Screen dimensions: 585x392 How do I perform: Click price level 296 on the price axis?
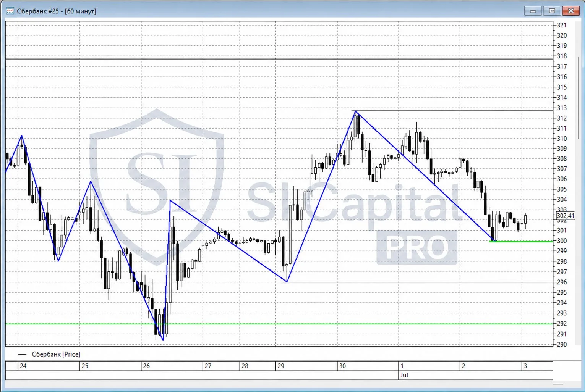point(562,282)
